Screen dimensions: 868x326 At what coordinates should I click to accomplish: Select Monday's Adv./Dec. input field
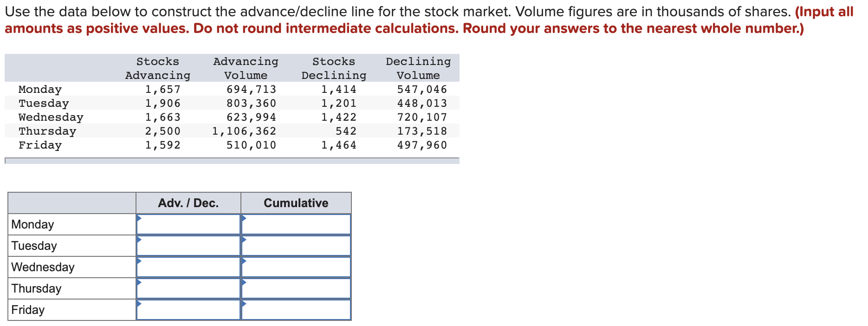(188, 224)
